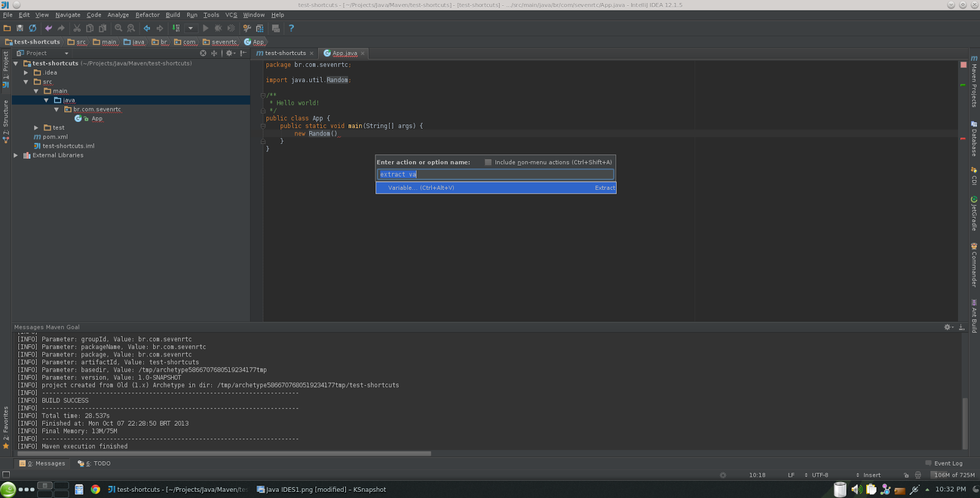Switch to the test-shortcuts editor tab
This screenshot has width=980, height=498.
point(285,53)
